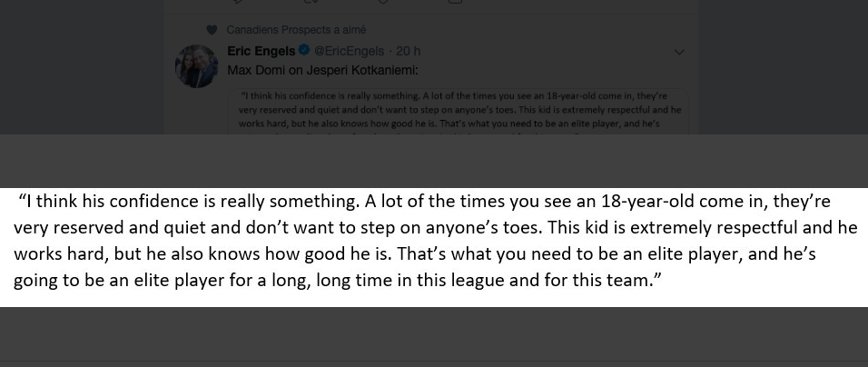Image resolution: width=868 pixels, height=367 pixels.
Task: Click the partially visible like heart icon
Action: pyautogui.click(x=382, y=2)
